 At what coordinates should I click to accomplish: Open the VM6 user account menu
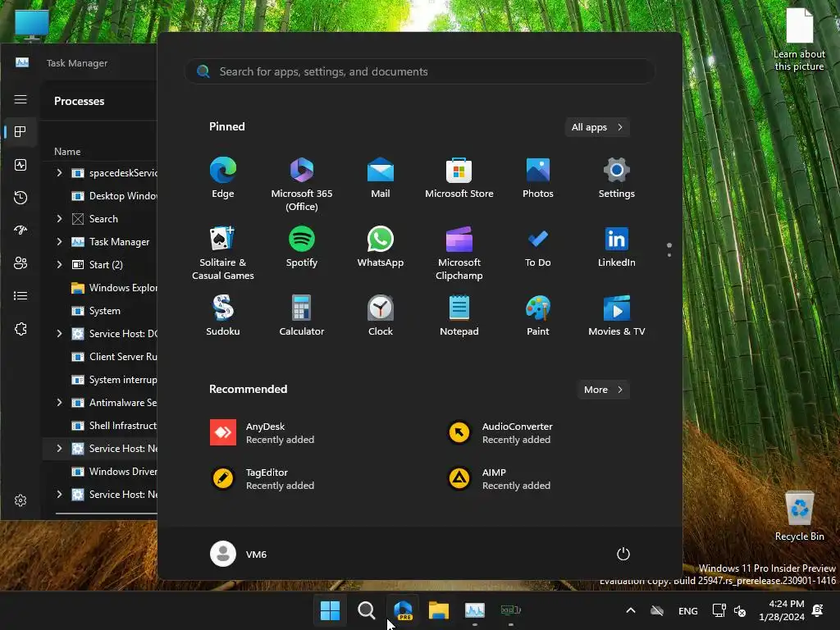tap(239, 554)
